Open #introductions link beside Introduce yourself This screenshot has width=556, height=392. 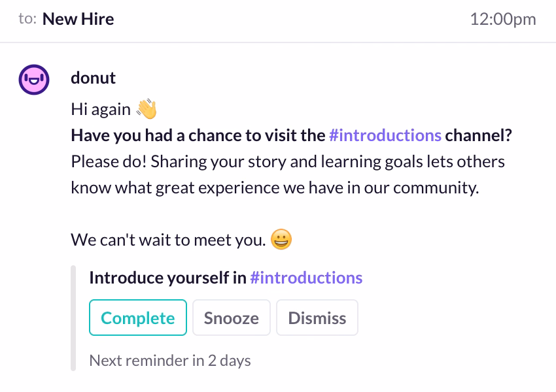[306, 278]
